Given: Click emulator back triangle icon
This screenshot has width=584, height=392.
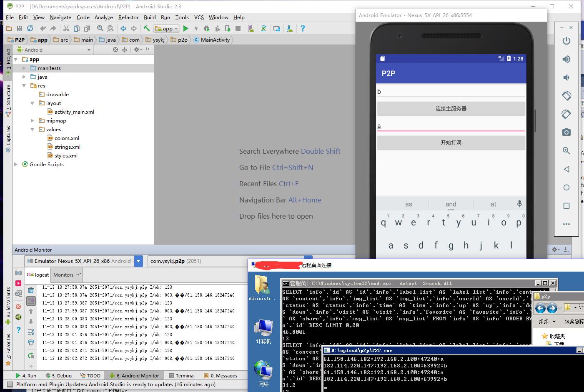Looking at the screenshot, I should (566, 169).
